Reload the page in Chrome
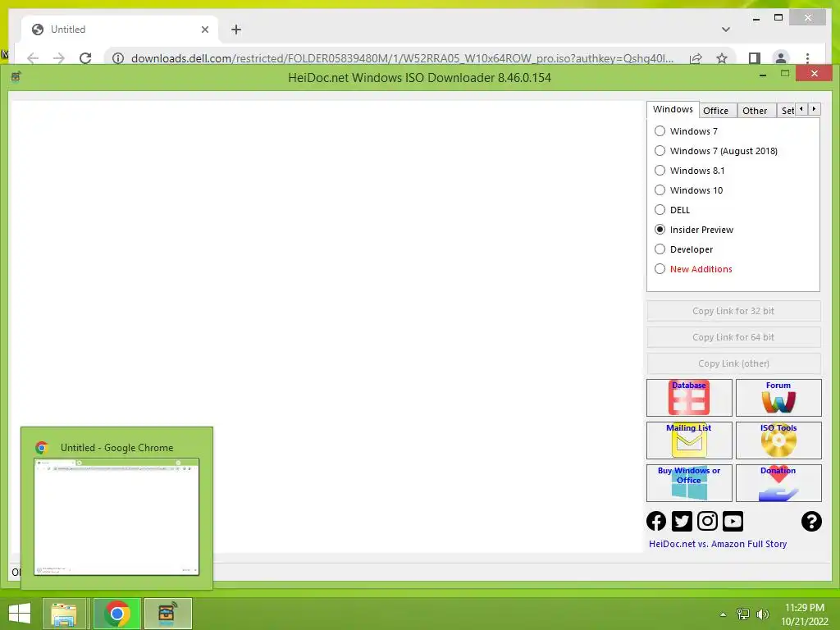This screenshot has width=840, height=630. 85,58
